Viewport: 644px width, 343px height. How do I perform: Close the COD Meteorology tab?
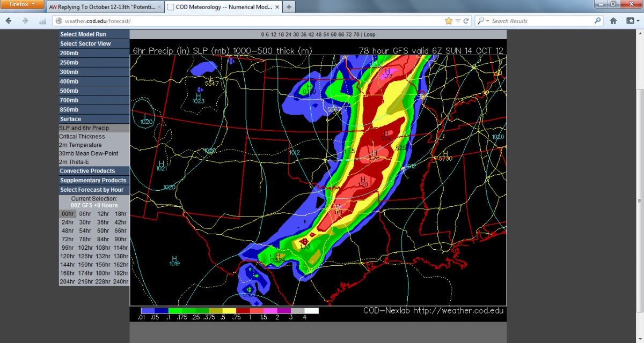point(276,8)
